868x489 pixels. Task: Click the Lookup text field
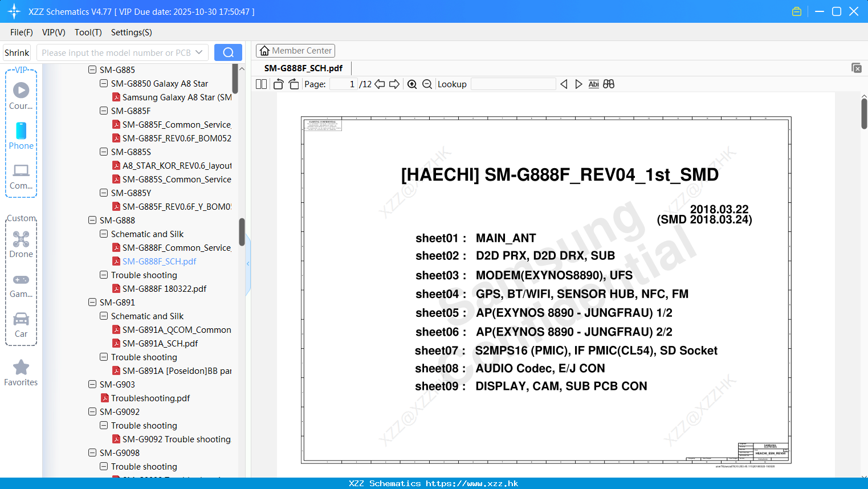(513, 84)
